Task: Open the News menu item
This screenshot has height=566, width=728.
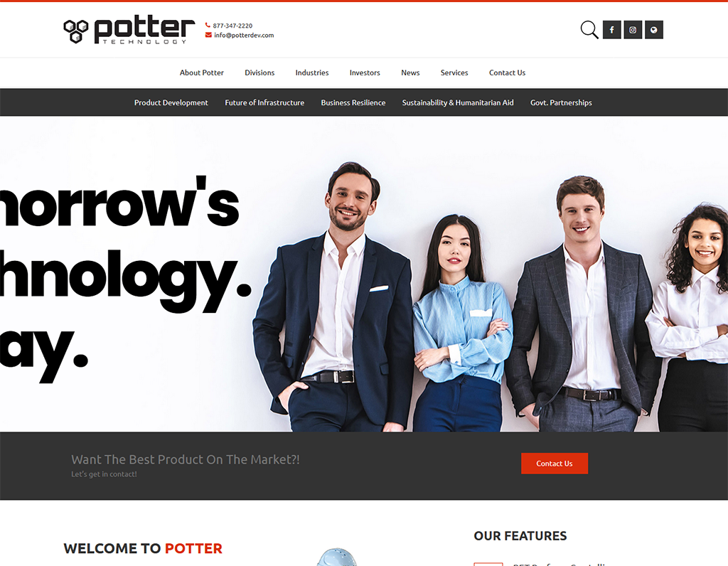Action: pos(410,73)
